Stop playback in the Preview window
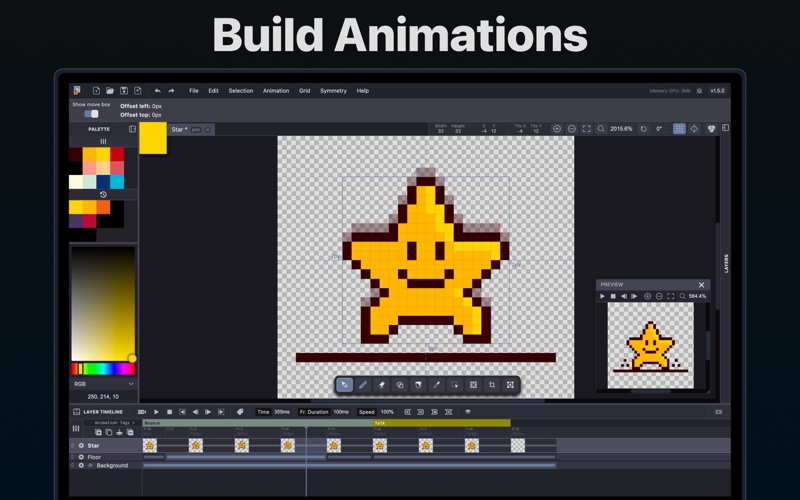800x500 pixels. (x=613, y=296)
